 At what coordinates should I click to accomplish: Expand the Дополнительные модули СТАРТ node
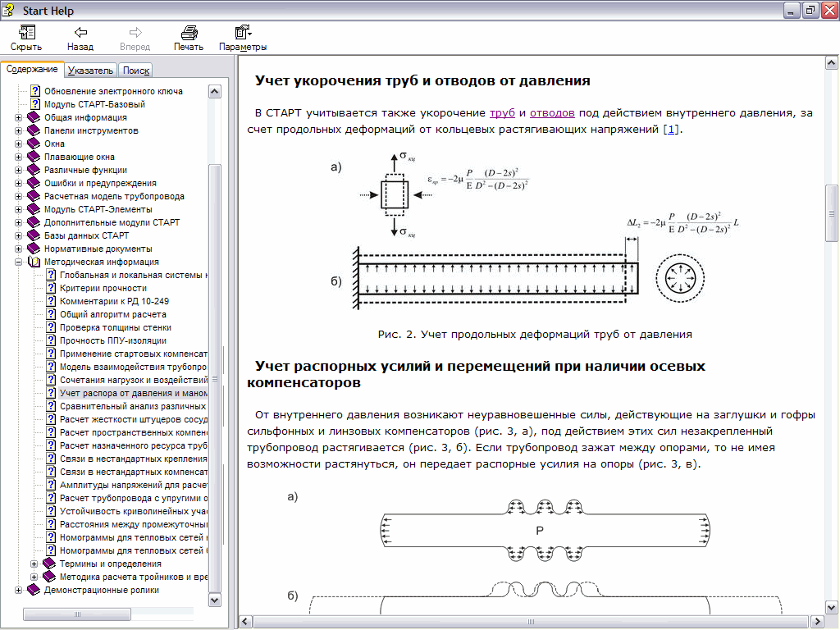[19, 222]
